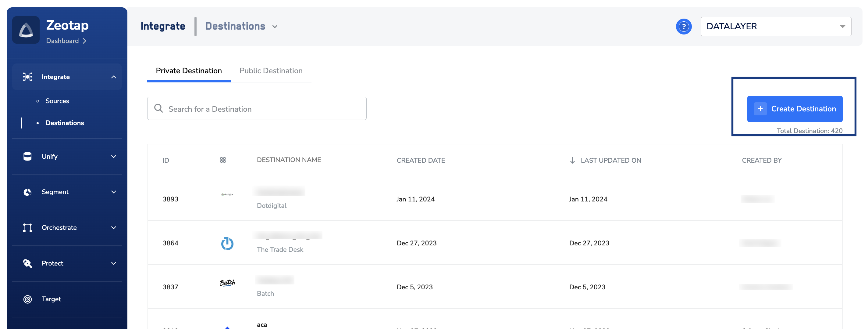Click The Trade Desk logo icon
The height and width of the screenshot is (329, 868).
(227, 243)
